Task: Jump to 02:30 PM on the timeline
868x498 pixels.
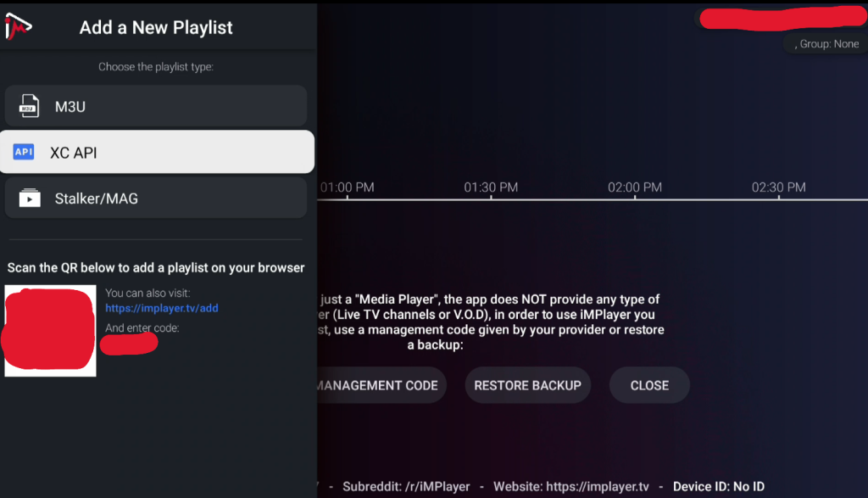Action: pyautogui.click(x=779, y=187)
